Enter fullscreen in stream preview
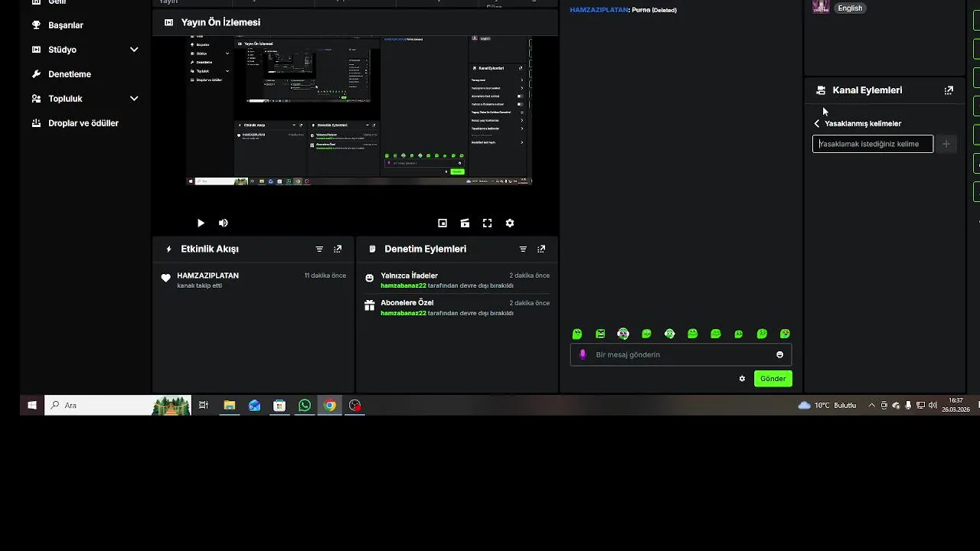The image size is (980, 551). tap(487, 223)
